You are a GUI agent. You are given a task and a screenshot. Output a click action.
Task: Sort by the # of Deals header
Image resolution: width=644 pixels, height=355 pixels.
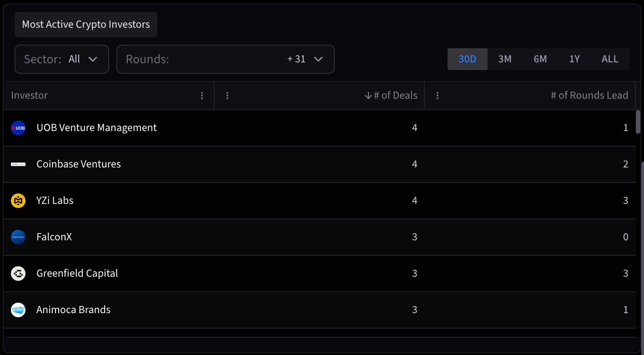click(396, 96)
